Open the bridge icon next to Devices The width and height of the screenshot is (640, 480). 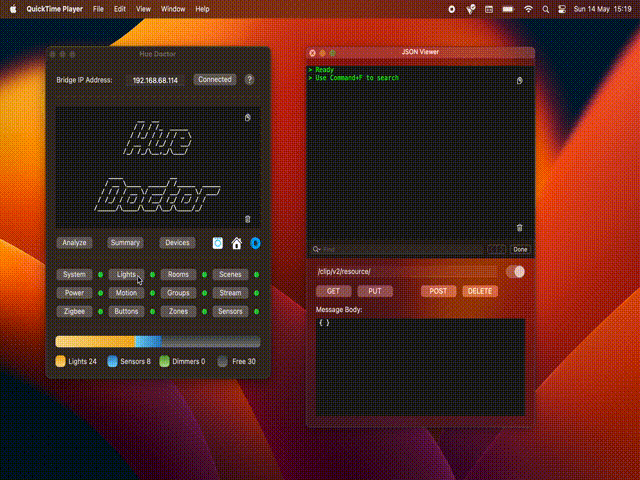[218, 243]
